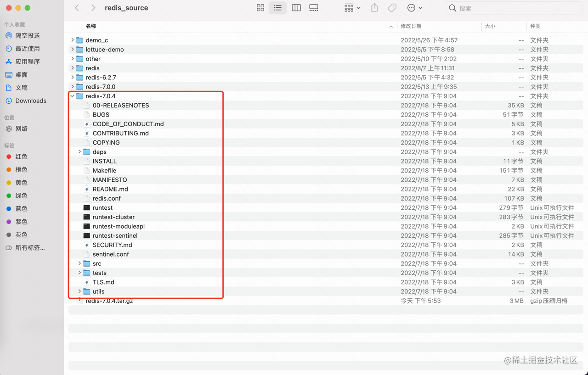
Task: Select the blue tag (蓝色)
Action: click(x=22, y=208)
